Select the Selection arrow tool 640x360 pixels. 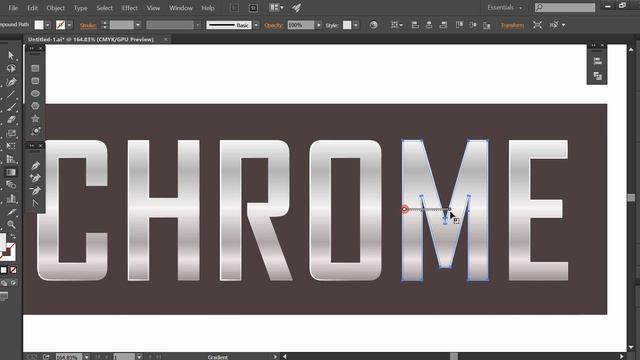click(11, 56)
